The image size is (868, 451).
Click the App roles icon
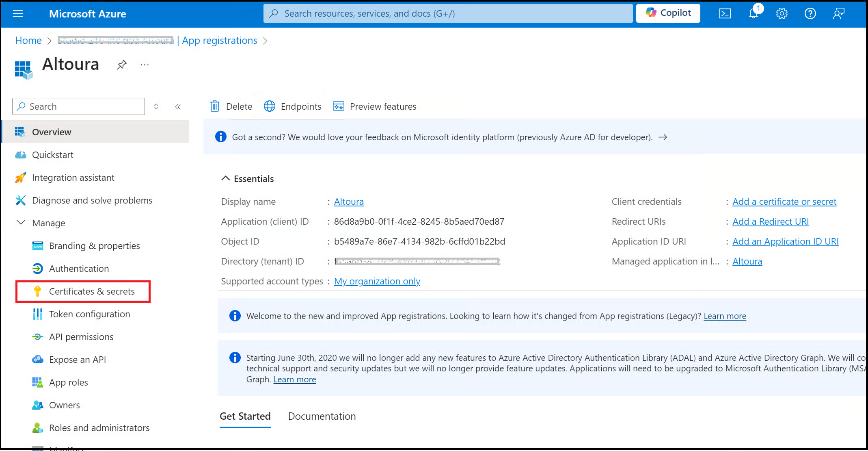(37, 382)
